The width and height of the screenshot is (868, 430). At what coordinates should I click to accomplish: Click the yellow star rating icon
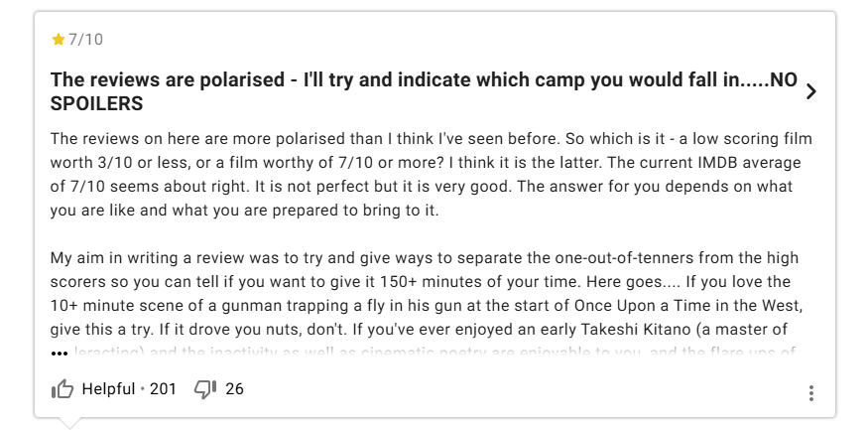pos(58,40)
